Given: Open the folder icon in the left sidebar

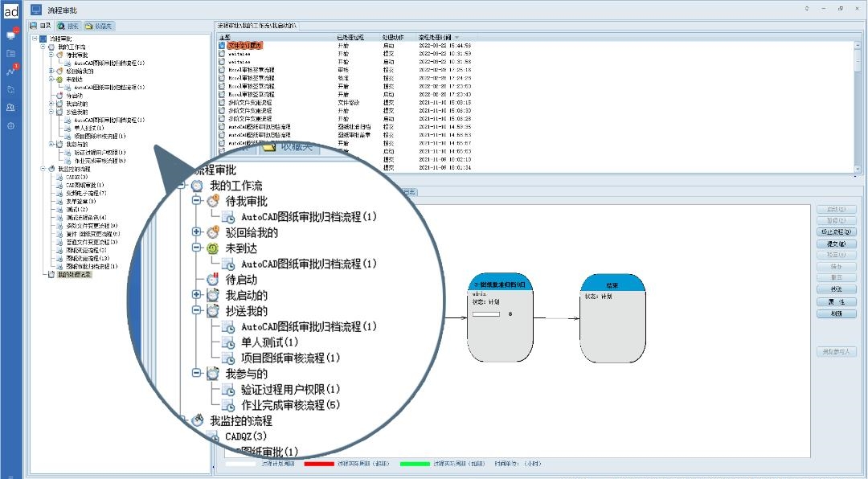Looking at the screenshot, I should (x=11, y=54).
